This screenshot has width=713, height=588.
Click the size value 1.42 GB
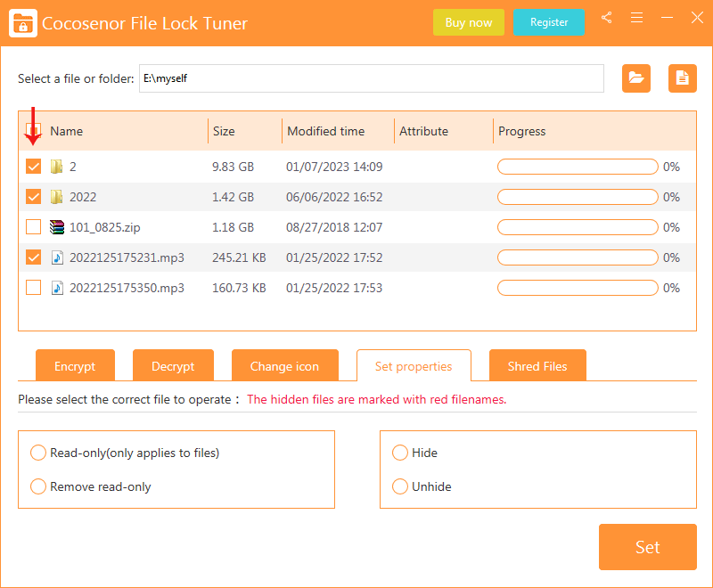coord(233,197)
